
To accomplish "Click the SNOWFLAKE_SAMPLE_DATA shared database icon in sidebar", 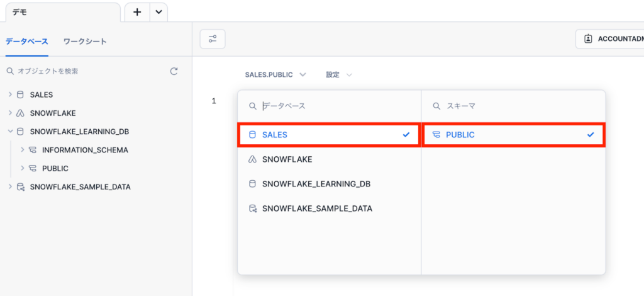I will [x=20, y=187].
